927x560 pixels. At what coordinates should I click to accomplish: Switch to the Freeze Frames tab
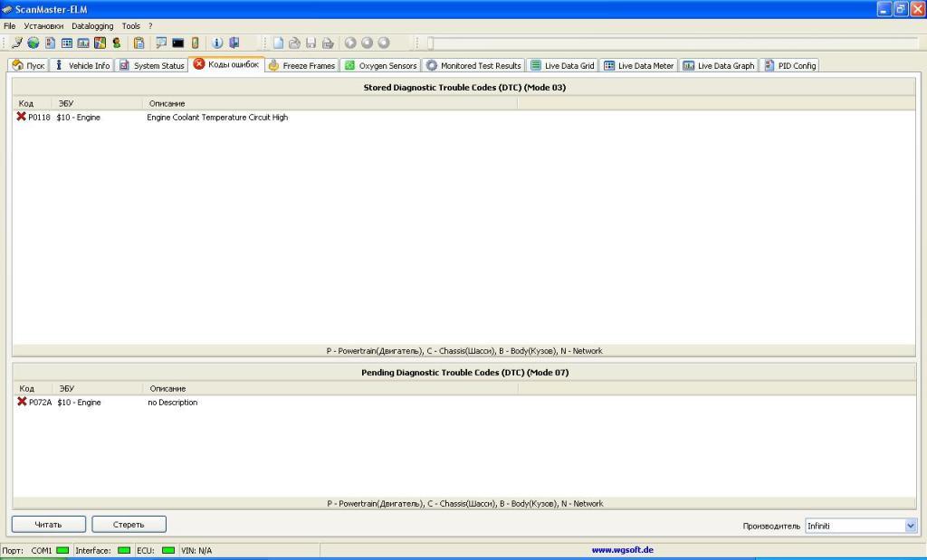[301, 66]
